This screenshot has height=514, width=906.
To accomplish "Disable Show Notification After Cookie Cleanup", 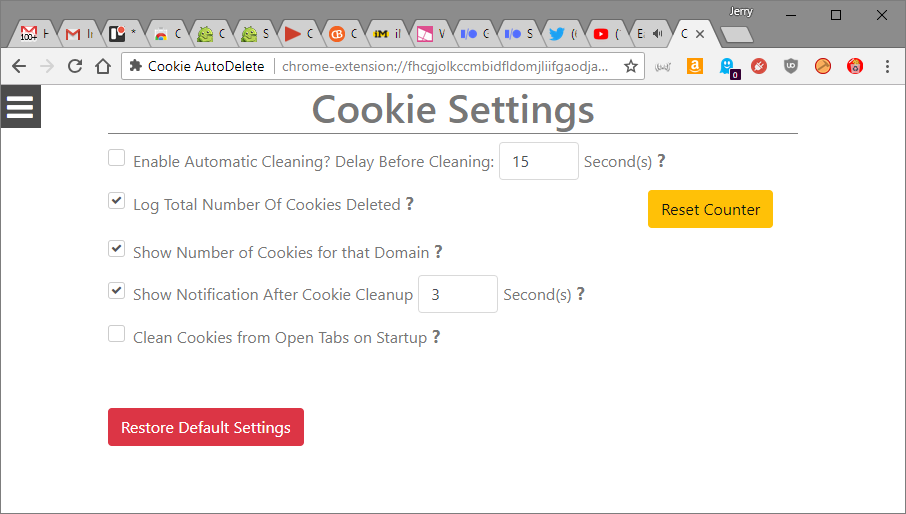I will (117, 291).
